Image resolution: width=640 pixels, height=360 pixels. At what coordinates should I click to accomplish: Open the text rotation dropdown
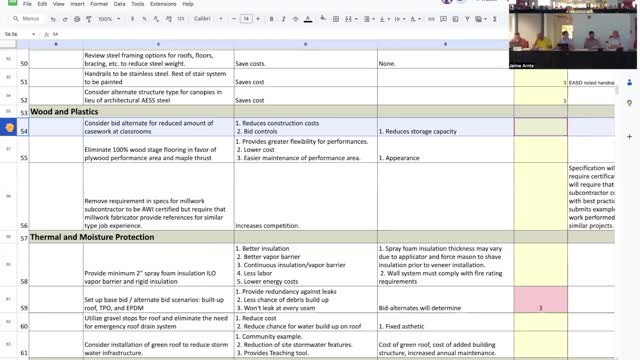(x=415, y=19)
